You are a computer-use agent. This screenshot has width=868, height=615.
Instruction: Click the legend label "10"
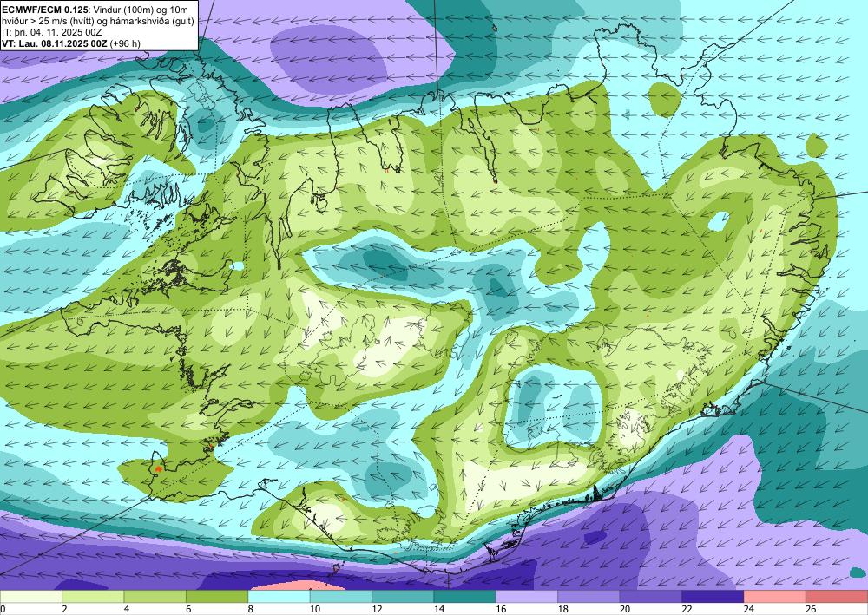(315, 609)
